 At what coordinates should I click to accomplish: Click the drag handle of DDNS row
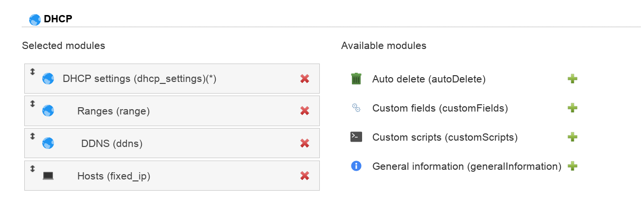point(33,136)
